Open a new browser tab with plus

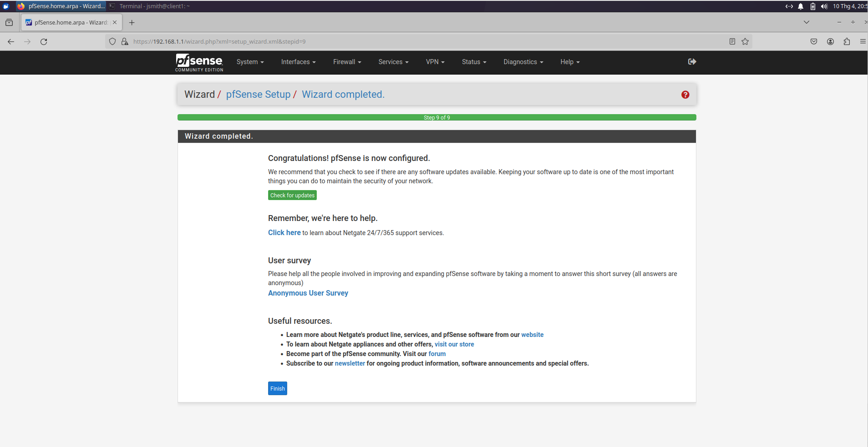[x=132, y=22]
